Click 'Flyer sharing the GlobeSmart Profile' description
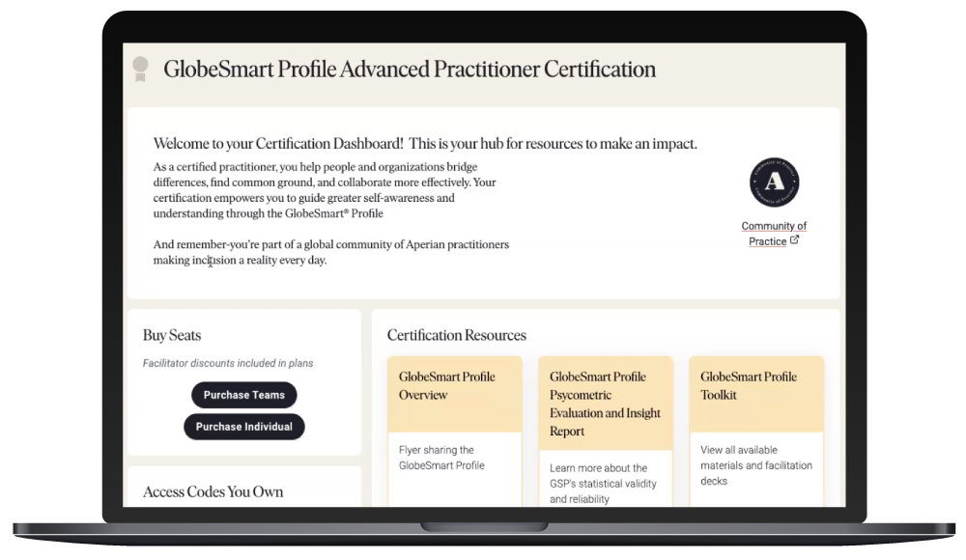 click(441, 458)
